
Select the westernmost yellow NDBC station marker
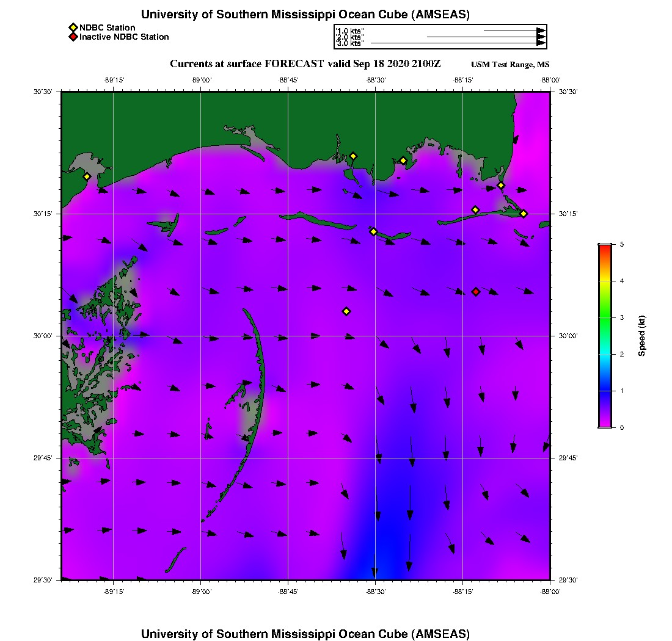coord(87,176)
